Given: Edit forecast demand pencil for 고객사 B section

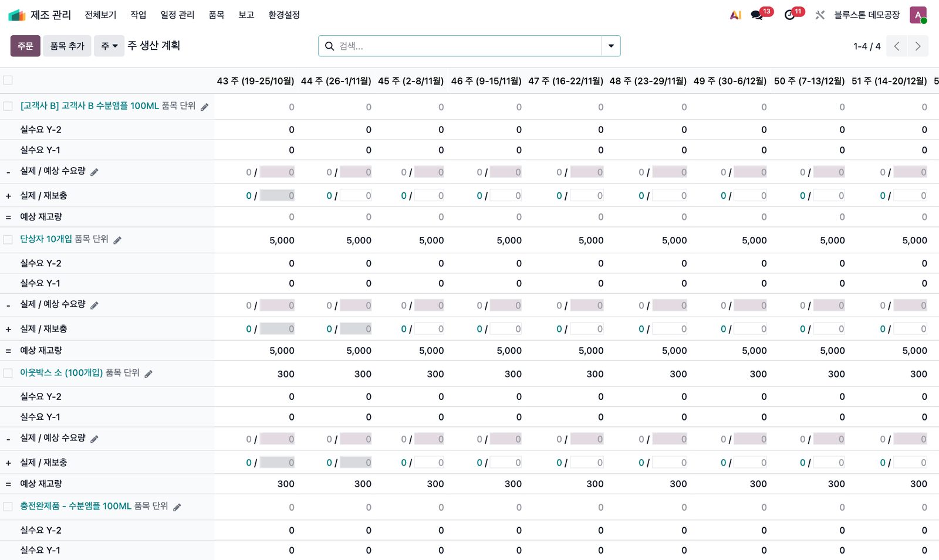Looking at the screenshot, I should [x=94, y=172].
